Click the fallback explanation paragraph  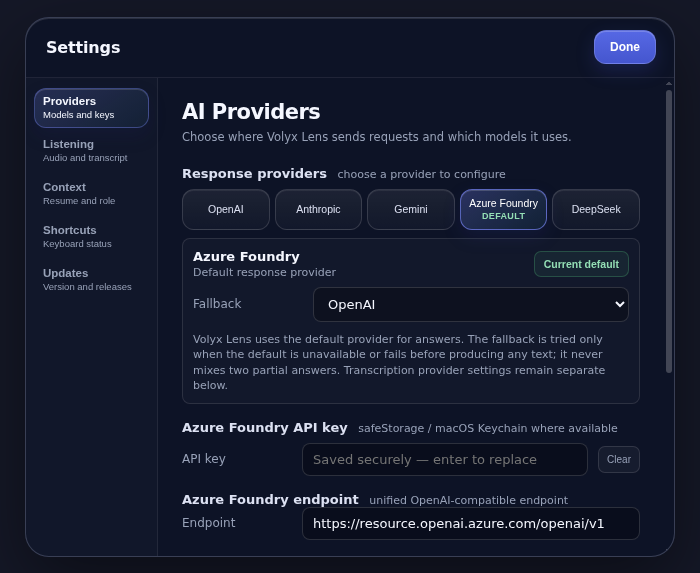point(399,362)
